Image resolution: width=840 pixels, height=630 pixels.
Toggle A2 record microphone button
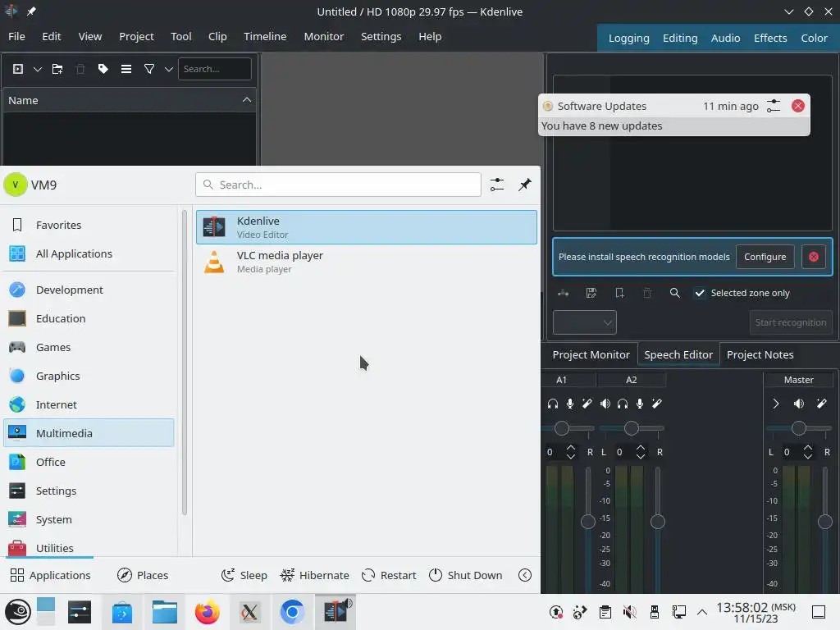(640, 404)
